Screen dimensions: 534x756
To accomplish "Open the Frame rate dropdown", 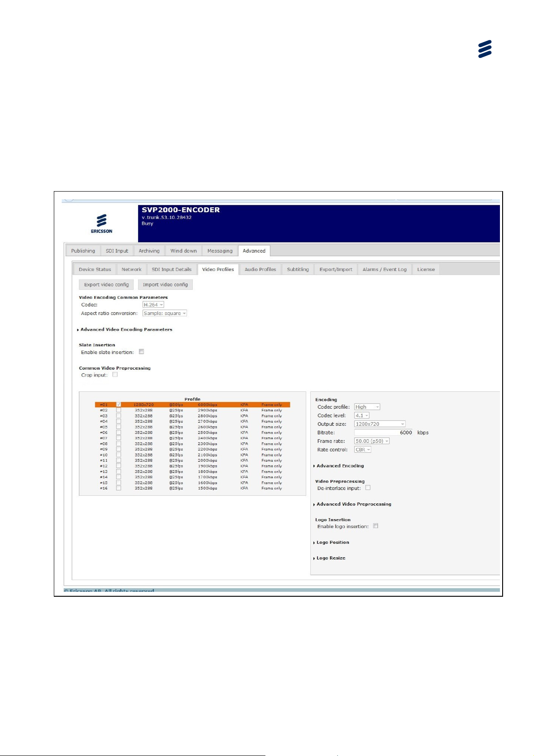I will [372, 441].
